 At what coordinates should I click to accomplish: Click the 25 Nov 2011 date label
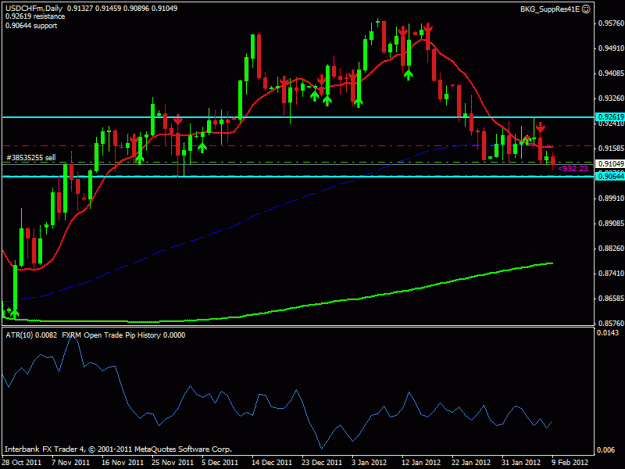(x=172, y=463)
